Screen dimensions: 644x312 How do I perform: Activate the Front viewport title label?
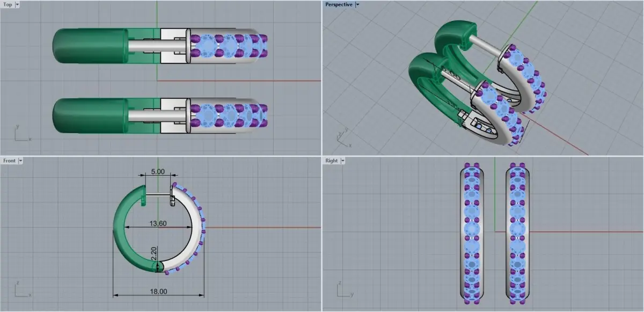point(10,161)
